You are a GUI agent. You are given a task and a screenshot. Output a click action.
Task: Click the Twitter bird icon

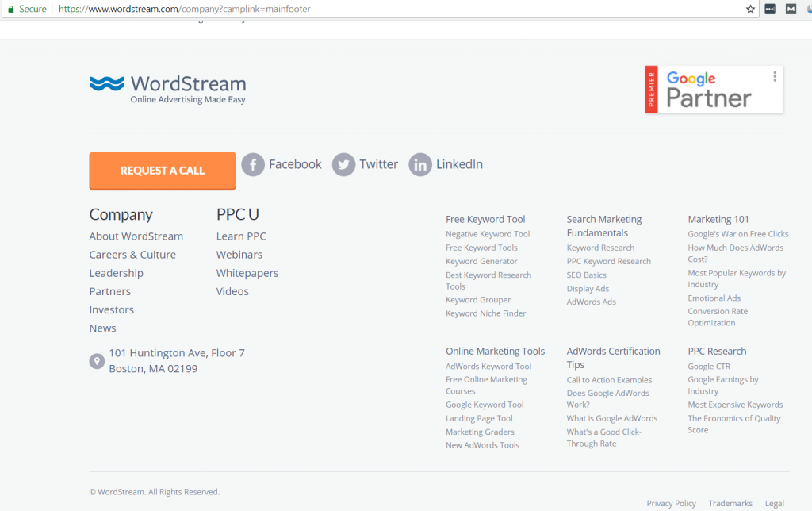[x=343, y=164]
